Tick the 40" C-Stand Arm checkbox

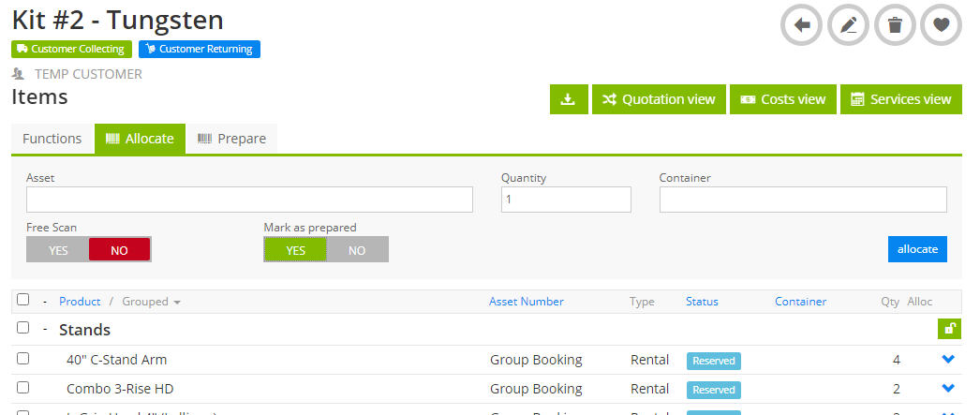tap(23, 359)
